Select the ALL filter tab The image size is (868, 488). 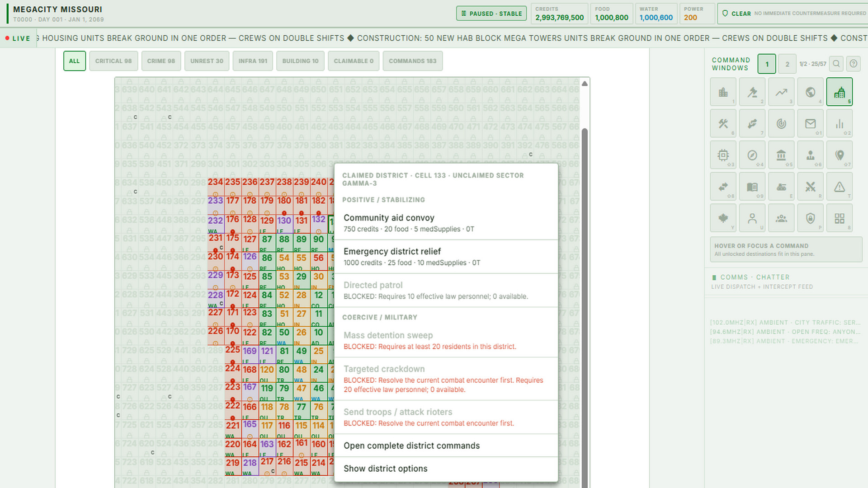pyautogui.click(x=74, y=61)
